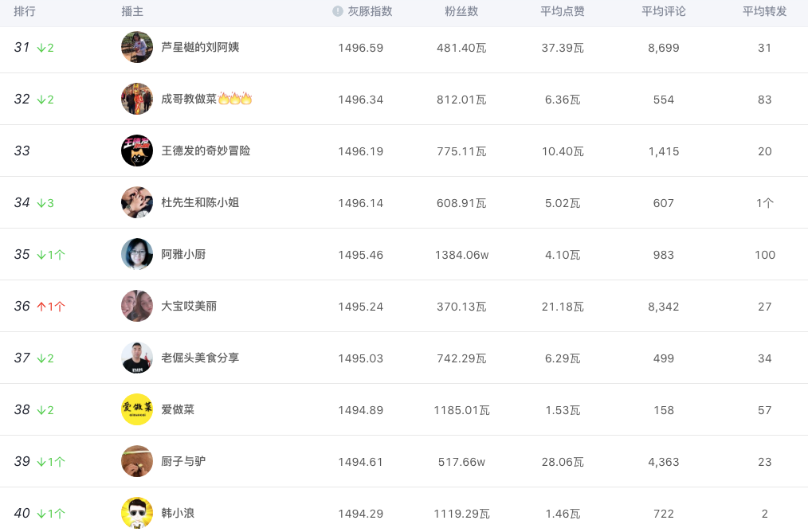Click 成哥教做菜 profile avatar
This screenshot has width=808, height=532.
click(x=137, y=99)
